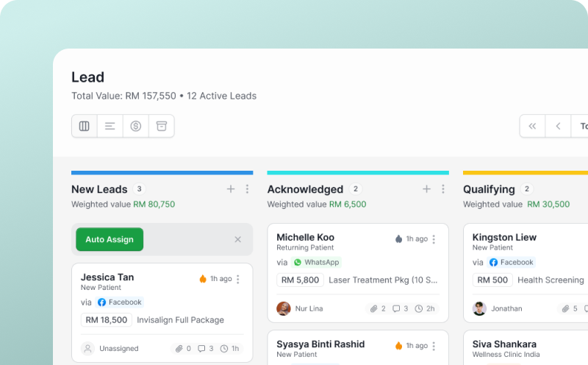Click comments icon on Michelle Koo card

[x=396, y=308]
